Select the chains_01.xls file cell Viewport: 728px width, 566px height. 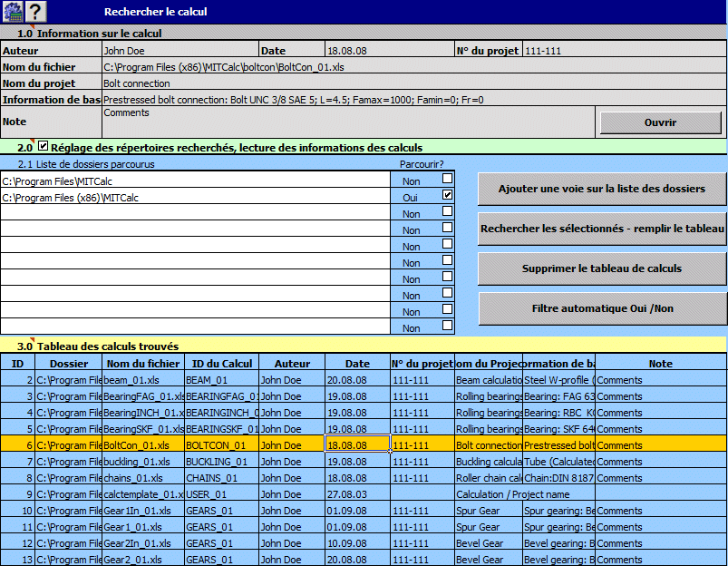pos(143,478)
